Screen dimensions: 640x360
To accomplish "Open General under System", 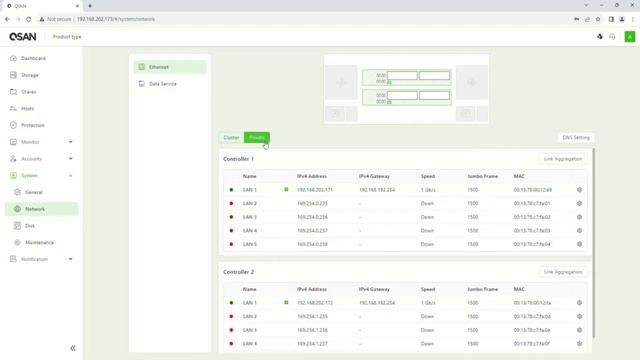I will [x=33, y=192].
